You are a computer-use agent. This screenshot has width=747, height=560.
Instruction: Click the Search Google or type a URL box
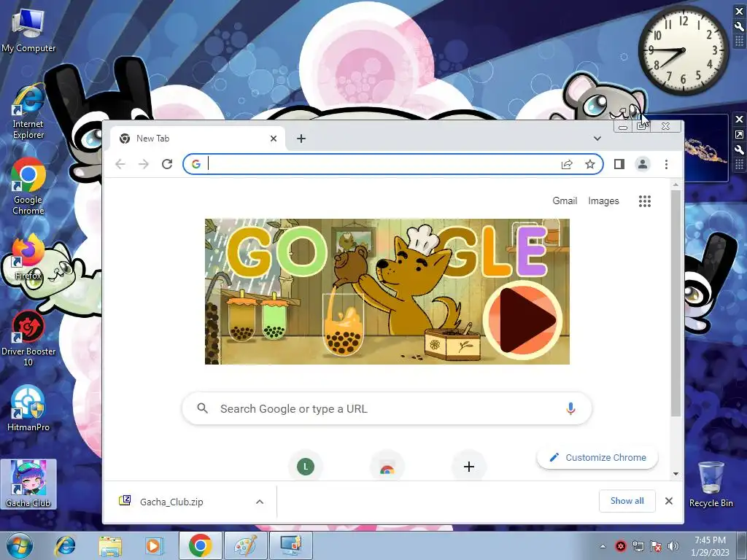387,408
